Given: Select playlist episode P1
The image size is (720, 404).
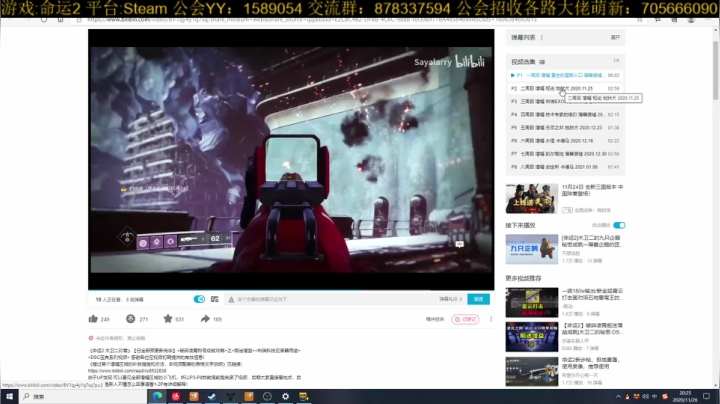Looking at the screenshot, I should point(565,75).
